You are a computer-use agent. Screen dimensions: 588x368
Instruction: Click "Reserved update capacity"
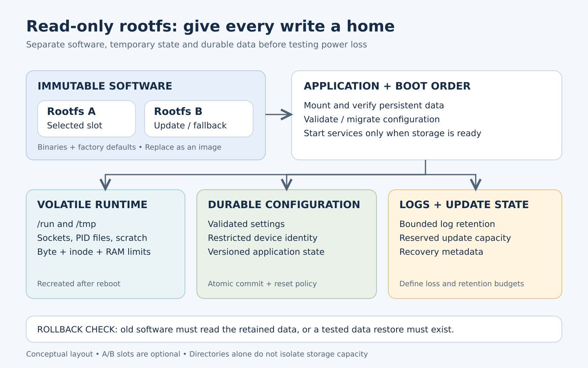coord(455,238)
